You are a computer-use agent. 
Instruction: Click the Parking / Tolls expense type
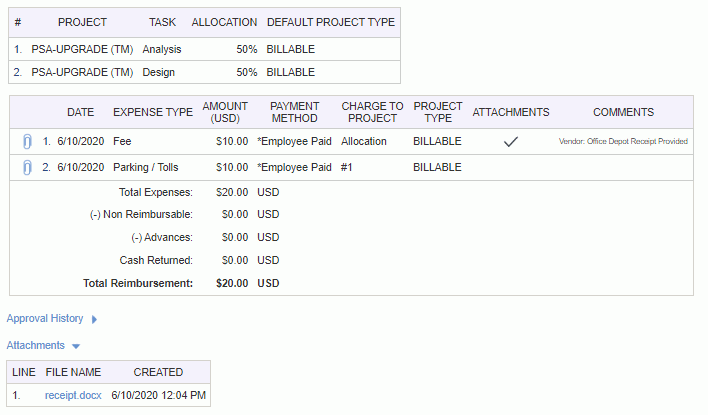click(145, 168)
